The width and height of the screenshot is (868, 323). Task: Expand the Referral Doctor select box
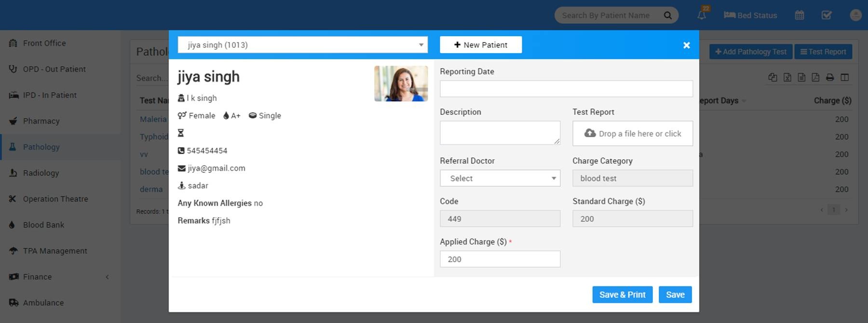tap(500, 178)
